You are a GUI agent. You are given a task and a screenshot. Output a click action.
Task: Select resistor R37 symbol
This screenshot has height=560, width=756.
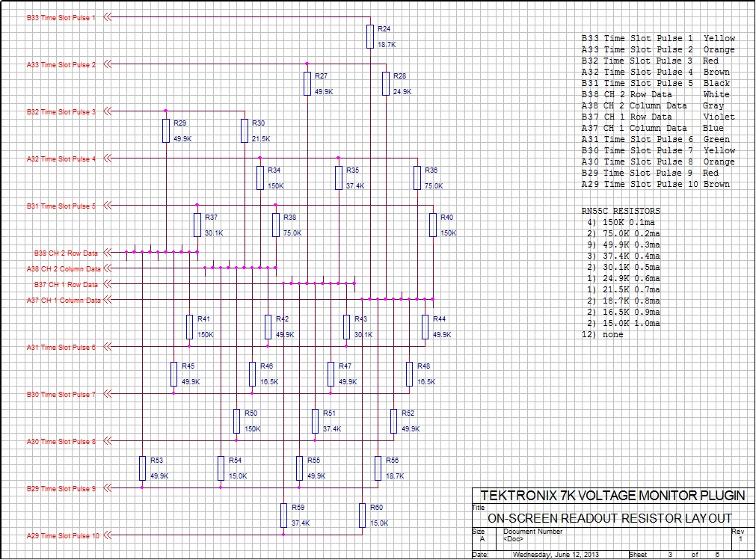(x=197, y=225)
